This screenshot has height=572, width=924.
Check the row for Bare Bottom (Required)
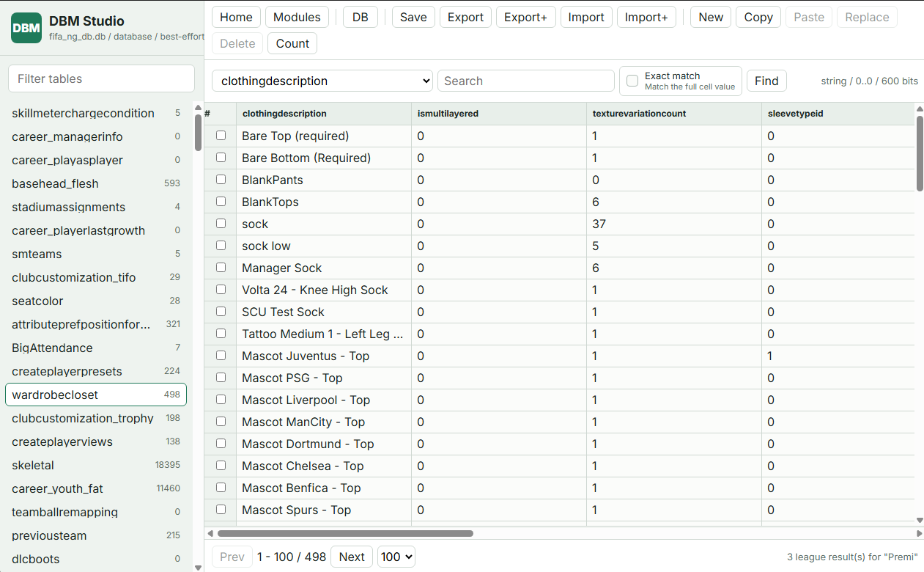pyautogui.click(x=221, y=158)
